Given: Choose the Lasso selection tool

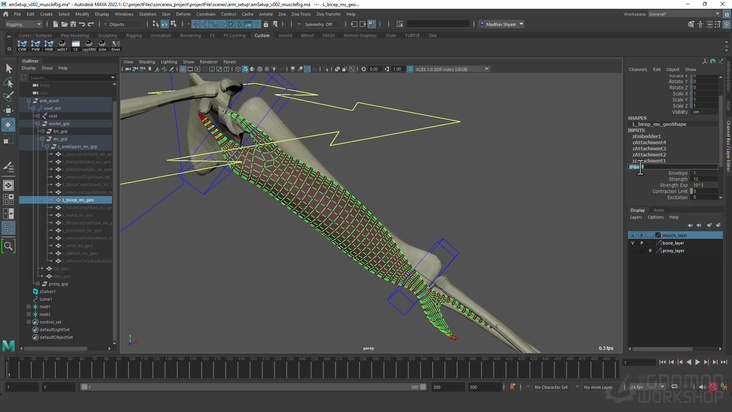Looking at the screenshot, I should [x=8, y=83].
